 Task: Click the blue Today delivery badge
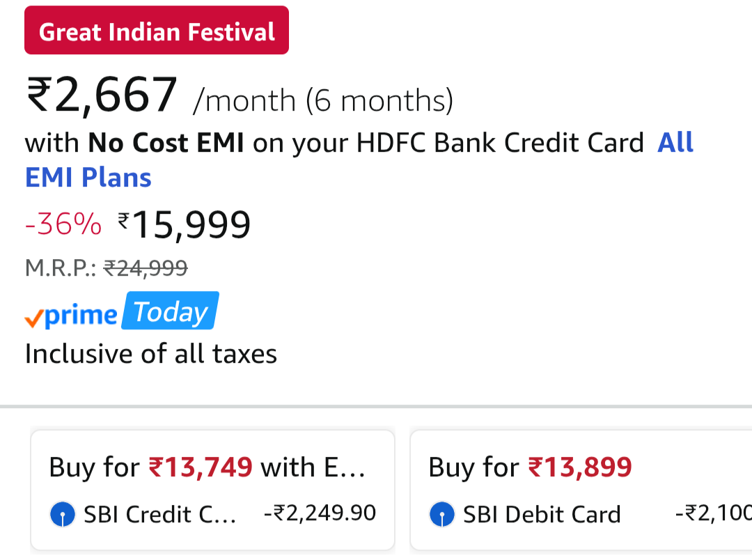(171, 312)
